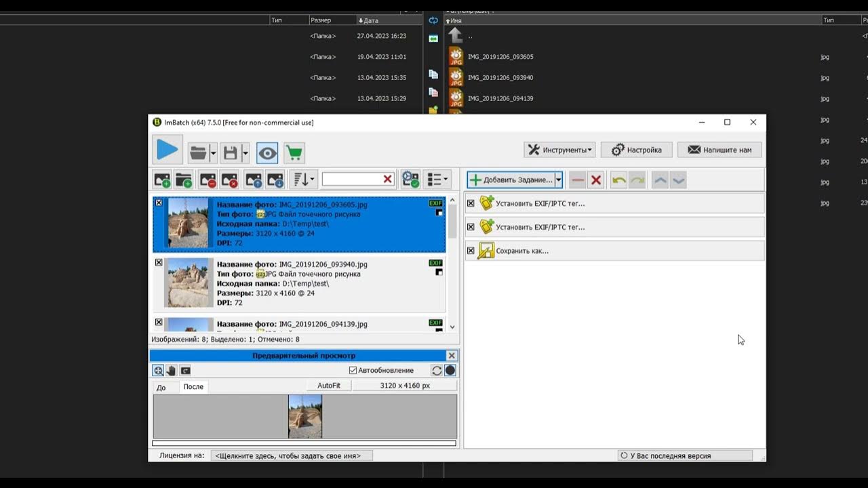
Task: Click the EXIF badge on IMG_20191206_093940.jpg
Action: coord(435,263)
